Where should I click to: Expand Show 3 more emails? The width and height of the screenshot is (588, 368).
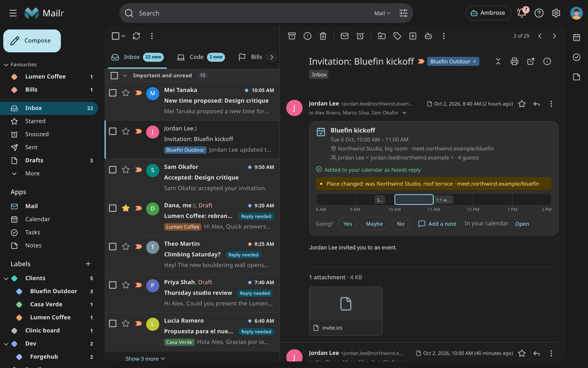click(145, 359)
